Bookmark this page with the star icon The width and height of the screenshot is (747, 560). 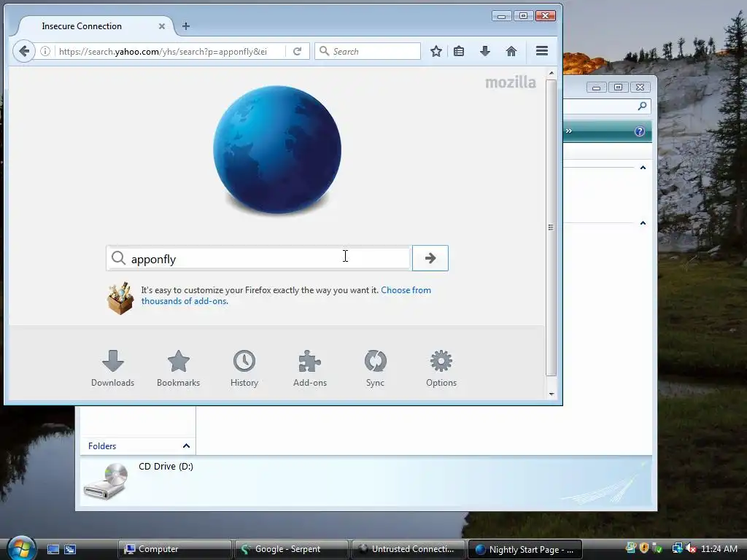436,51
